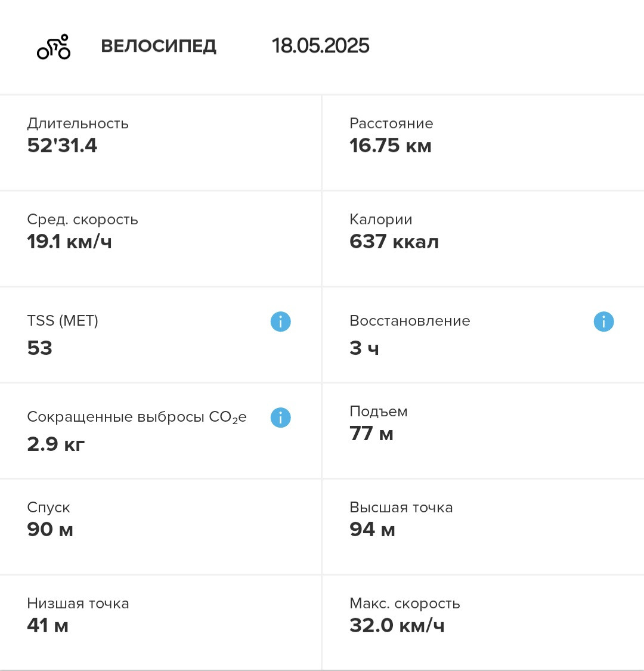Open the Длительность 52'31.4 tile
644x671 pixels.
point(160,143)
